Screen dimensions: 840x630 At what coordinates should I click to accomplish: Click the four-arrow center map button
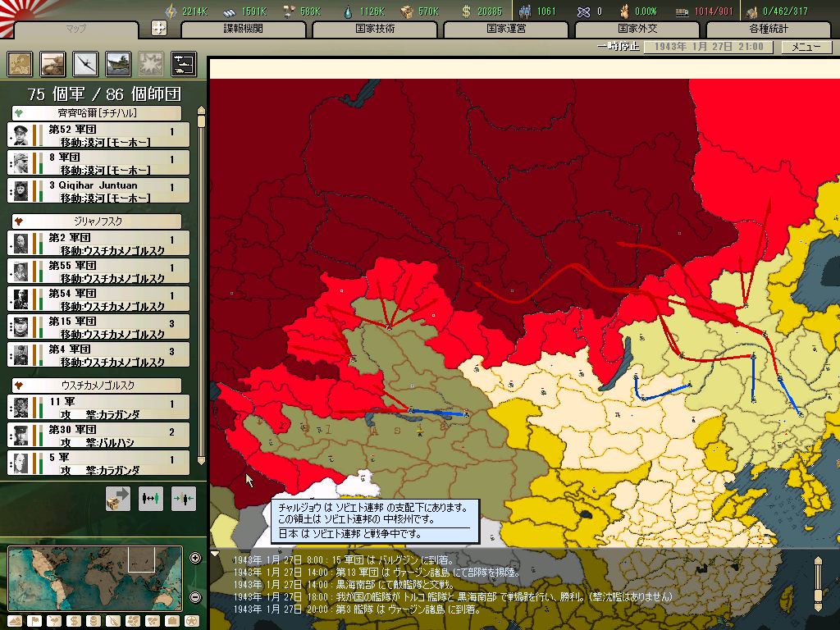(x=158, y=28)
